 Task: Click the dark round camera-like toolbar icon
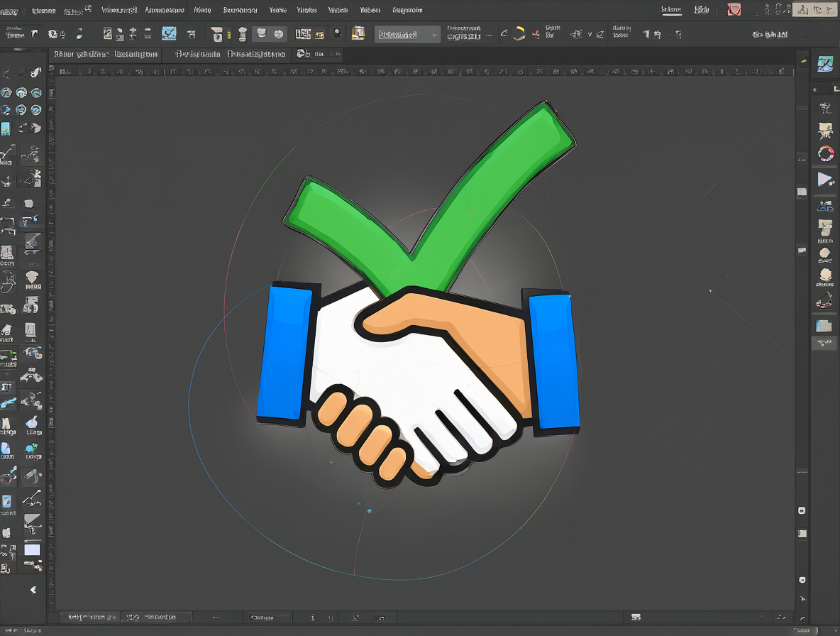coord(337,33)
